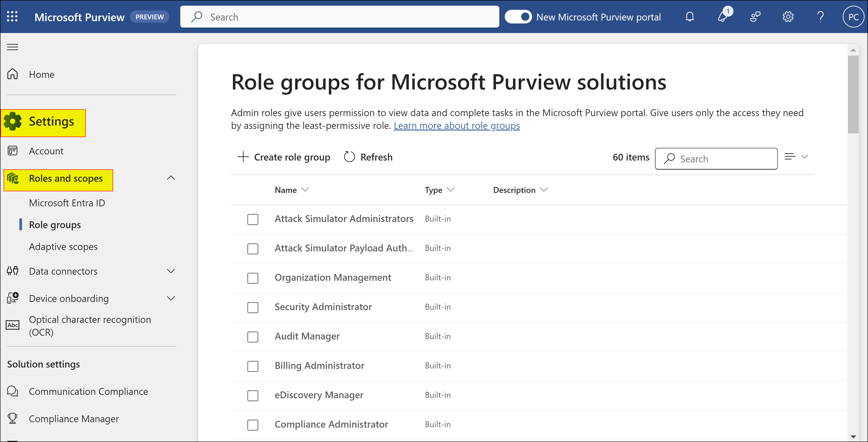Open the feedback icon in the top bar
The image size is (868, 442).
[x=755, y=17]
